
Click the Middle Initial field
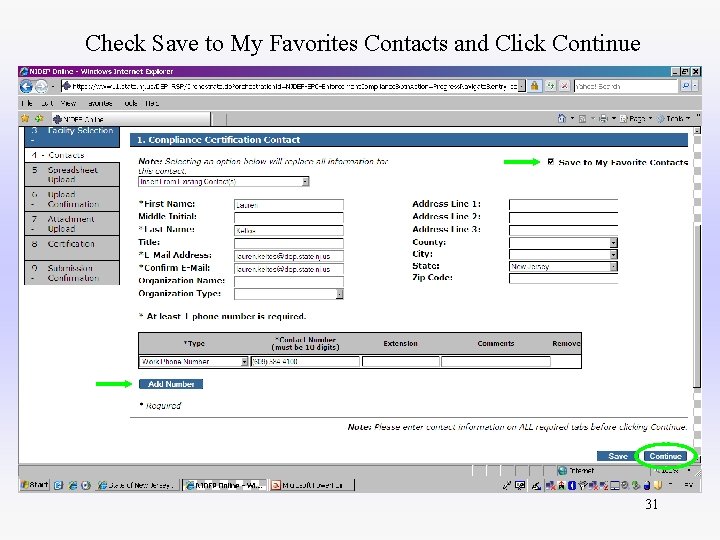coord(289,218)
